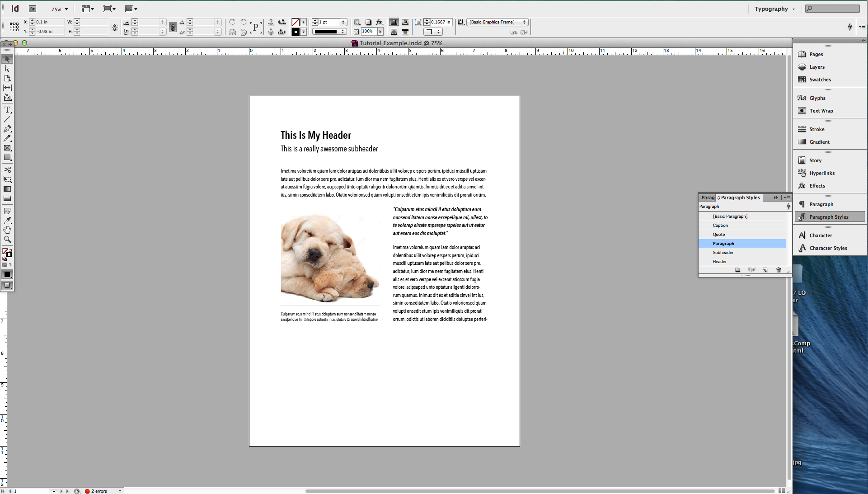The image size is (868, 494).
Task: Apply the Caption paragraph style
Action: (x=742, y=226)
